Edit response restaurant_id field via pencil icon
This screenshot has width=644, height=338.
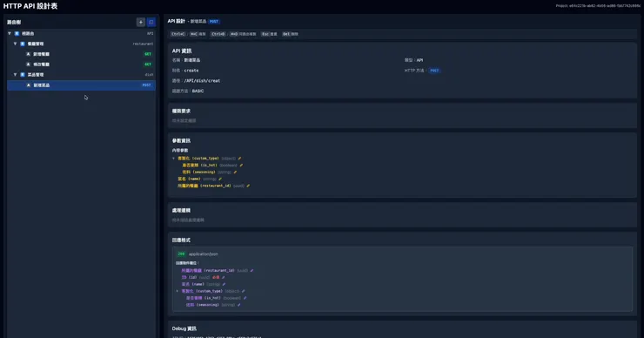252,271
